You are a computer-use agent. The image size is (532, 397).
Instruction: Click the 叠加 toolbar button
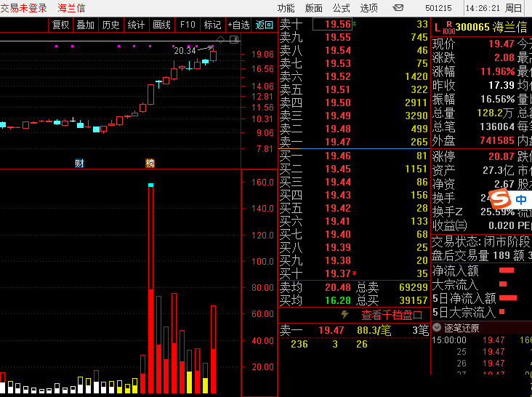[x=86, y=25]
